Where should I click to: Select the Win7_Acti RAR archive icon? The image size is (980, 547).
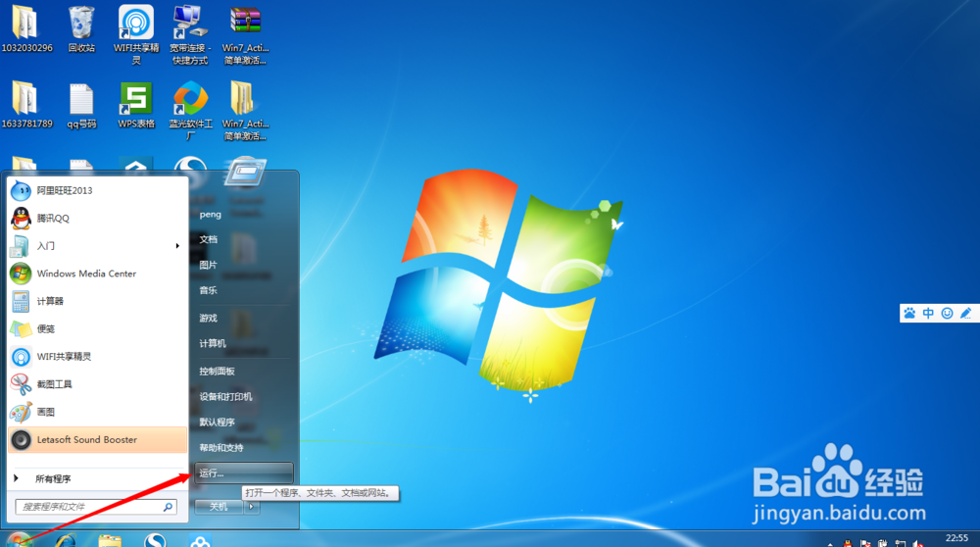pos(245,34)
